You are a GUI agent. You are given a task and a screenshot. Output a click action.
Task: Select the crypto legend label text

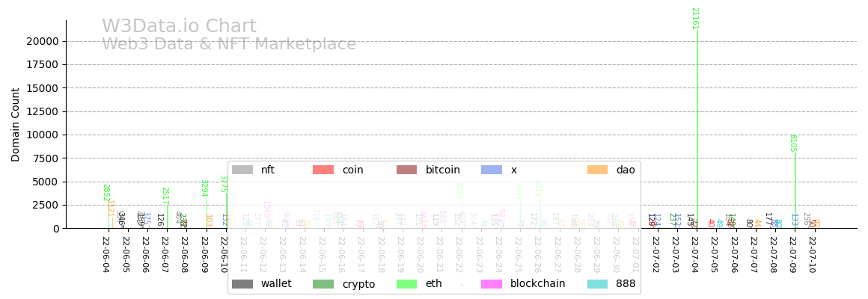tap(358, 284)
